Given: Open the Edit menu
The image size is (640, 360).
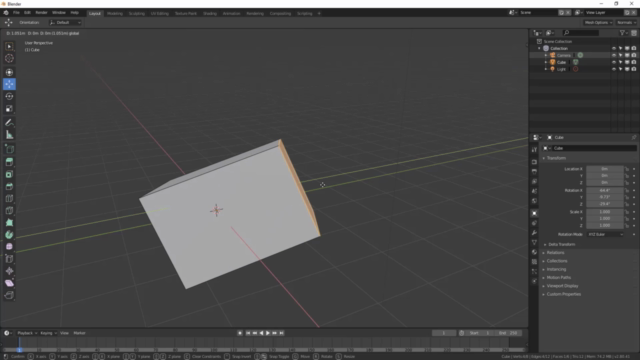Looking at the screenshot, I should [x=27, y=13].
